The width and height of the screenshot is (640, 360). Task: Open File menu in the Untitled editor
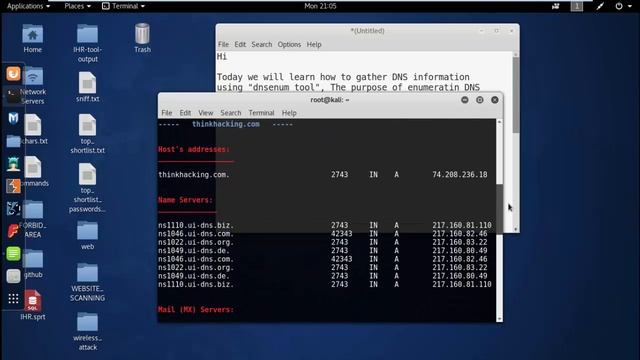click(x=223, y=44)
